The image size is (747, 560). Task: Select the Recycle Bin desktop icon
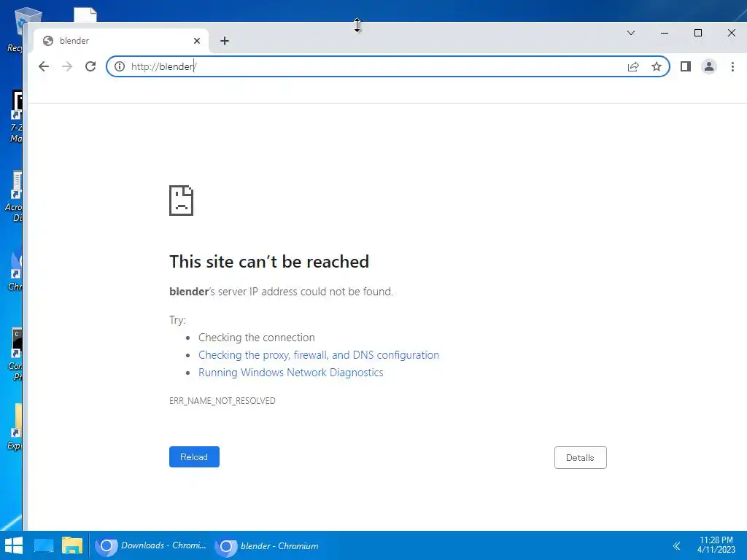point(15,29)
